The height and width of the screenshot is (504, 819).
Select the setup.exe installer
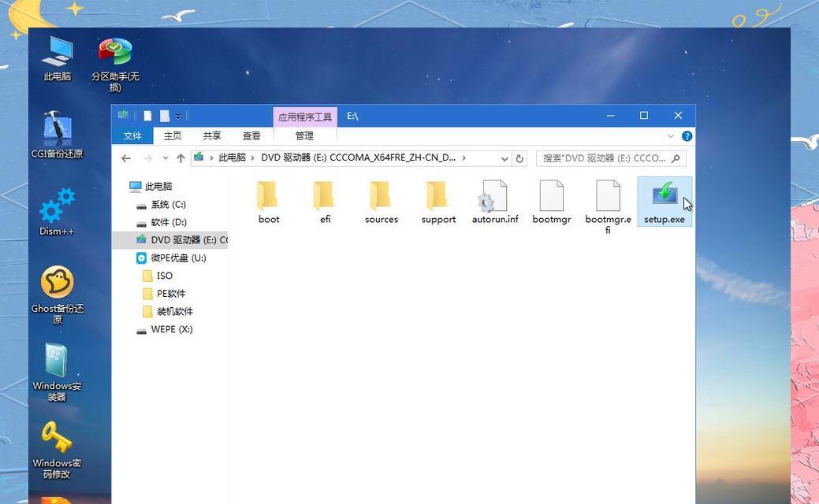(x=665, y=202)
